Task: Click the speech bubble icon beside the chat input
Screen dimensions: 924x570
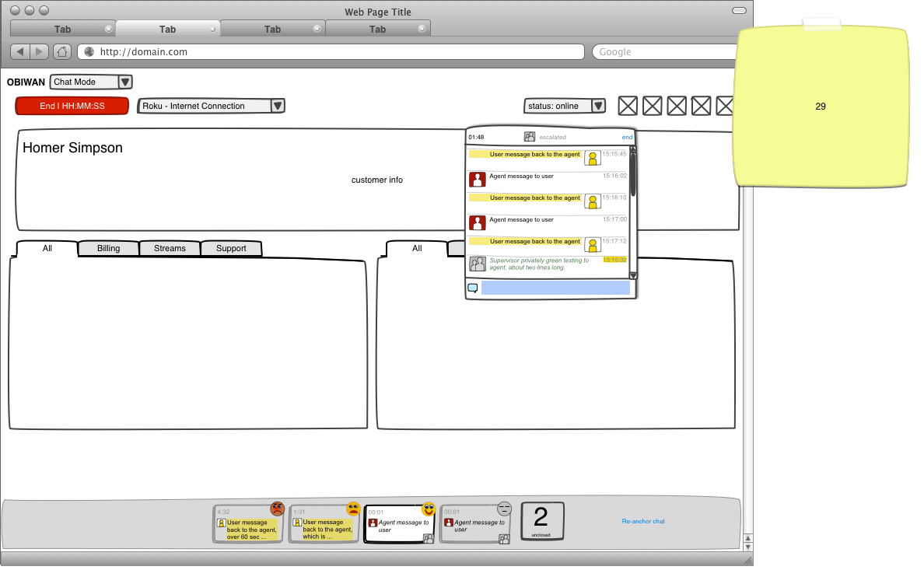Action: (473, 288)
